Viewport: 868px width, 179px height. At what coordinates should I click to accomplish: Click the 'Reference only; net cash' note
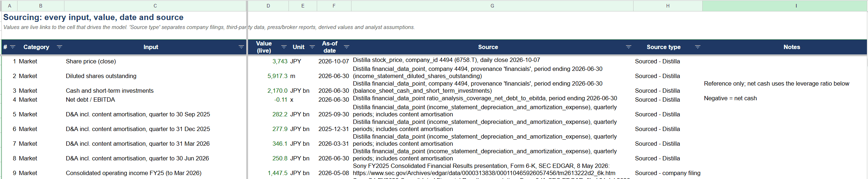tap(776, 84)
